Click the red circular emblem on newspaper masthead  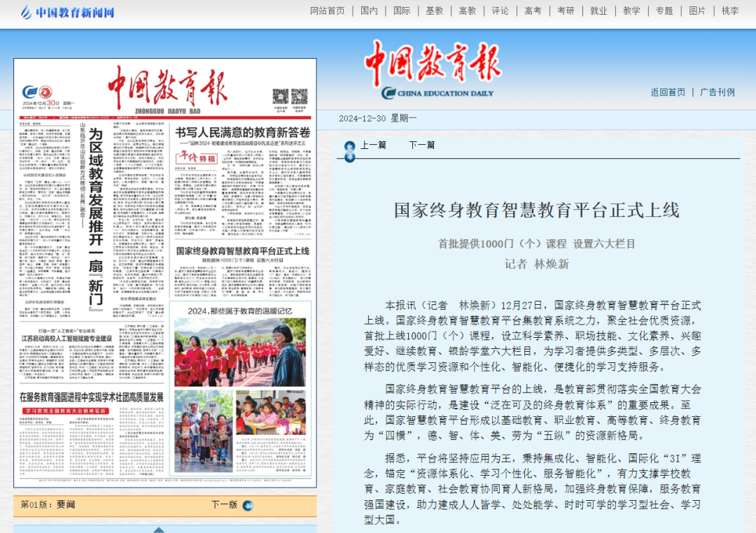click(45, 93)
